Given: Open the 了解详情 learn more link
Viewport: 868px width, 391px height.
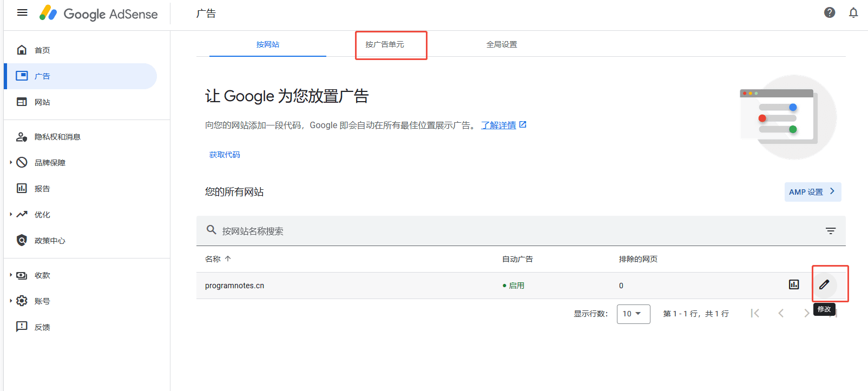Looking at the screenshot, I should click(x=498, y=125).
